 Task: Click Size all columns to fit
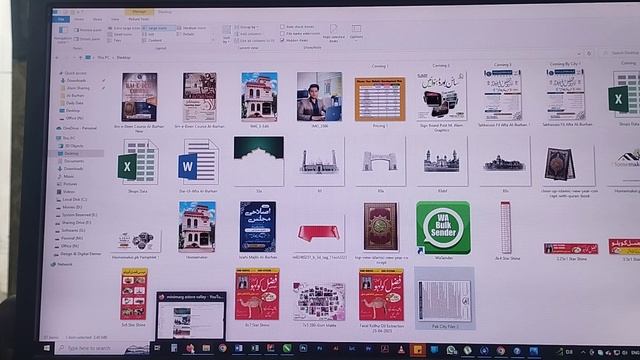[x=255, y=40]
